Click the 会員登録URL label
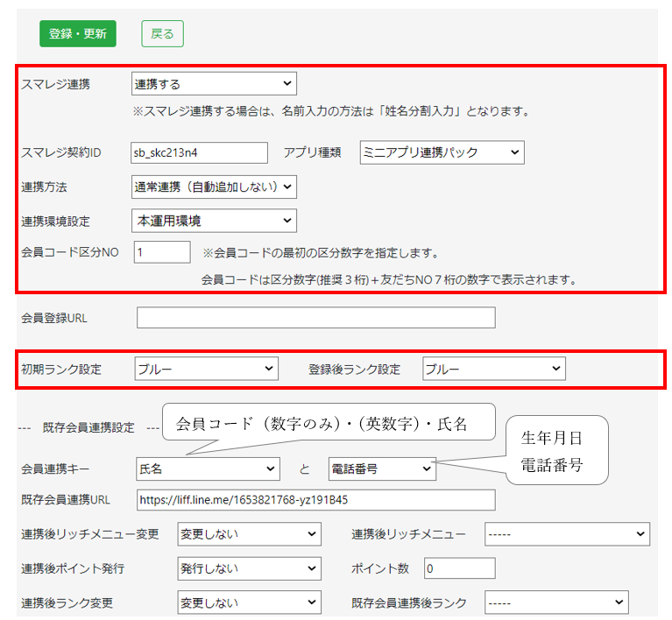This screenshot has height=620, width=672. [54, 319]
